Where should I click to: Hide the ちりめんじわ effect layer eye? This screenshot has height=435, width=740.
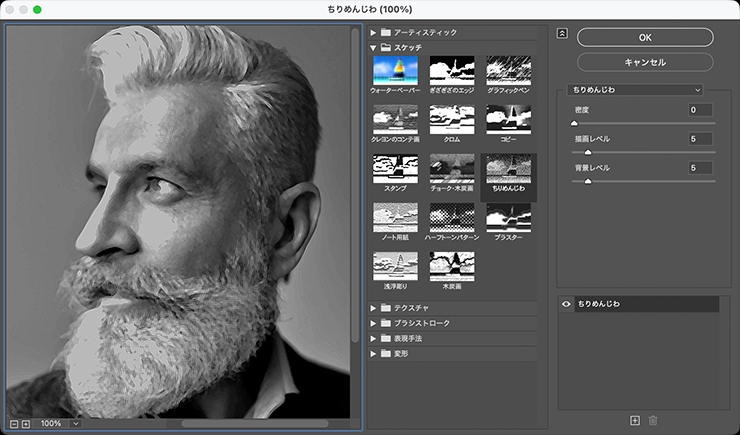[x=566, y=303]
